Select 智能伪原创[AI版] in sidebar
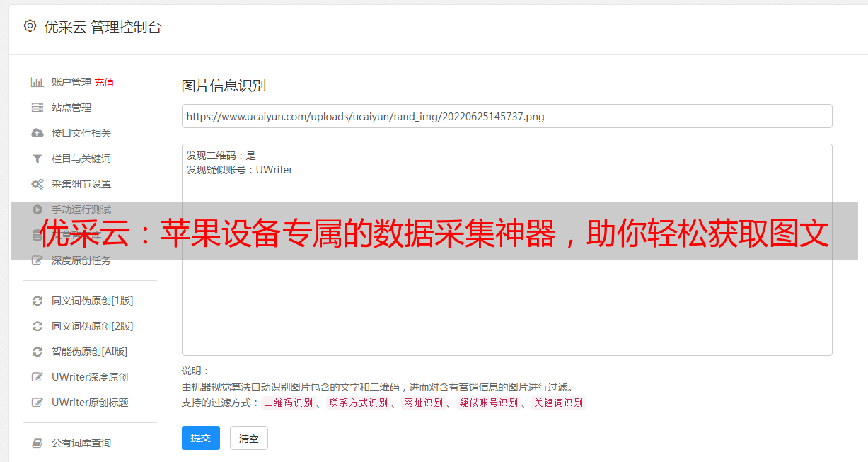The width and height of the screenshot is (868, 462). point(90,352)
